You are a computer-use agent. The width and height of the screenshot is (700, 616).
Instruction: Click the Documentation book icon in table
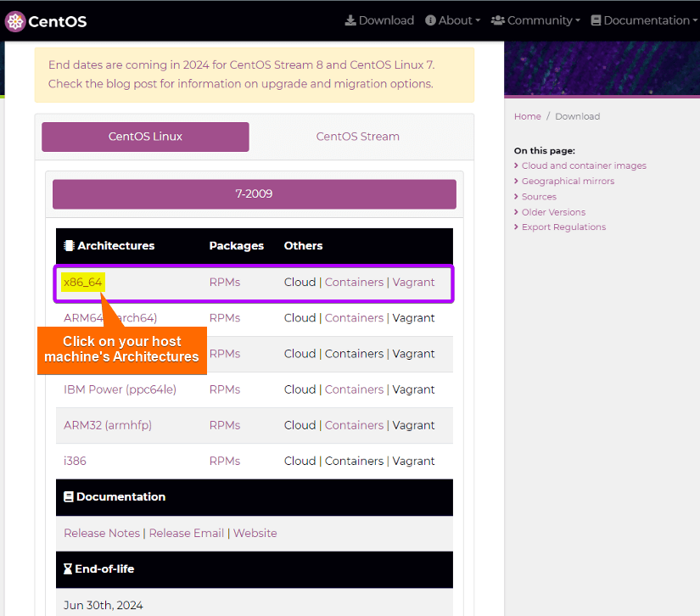coord(69,497)
